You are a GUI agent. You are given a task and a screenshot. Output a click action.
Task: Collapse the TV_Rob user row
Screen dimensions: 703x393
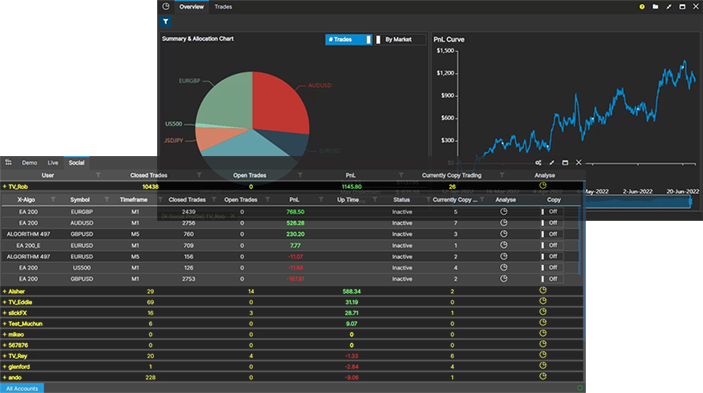point(4,186)
